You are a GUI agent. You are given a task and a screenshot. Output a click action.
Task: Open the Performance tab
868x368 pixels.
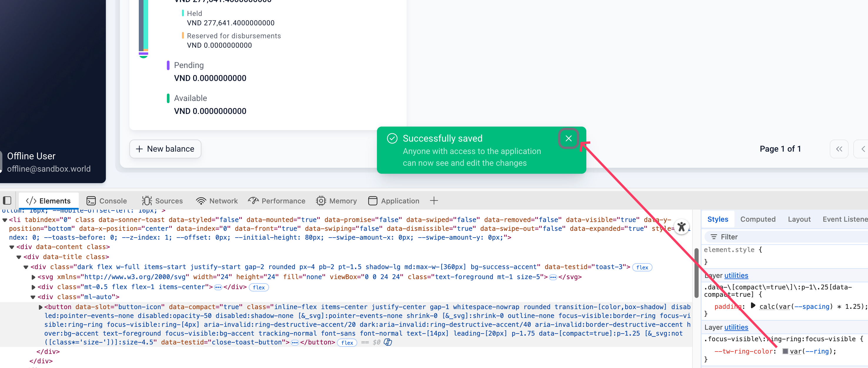(276, 201)
